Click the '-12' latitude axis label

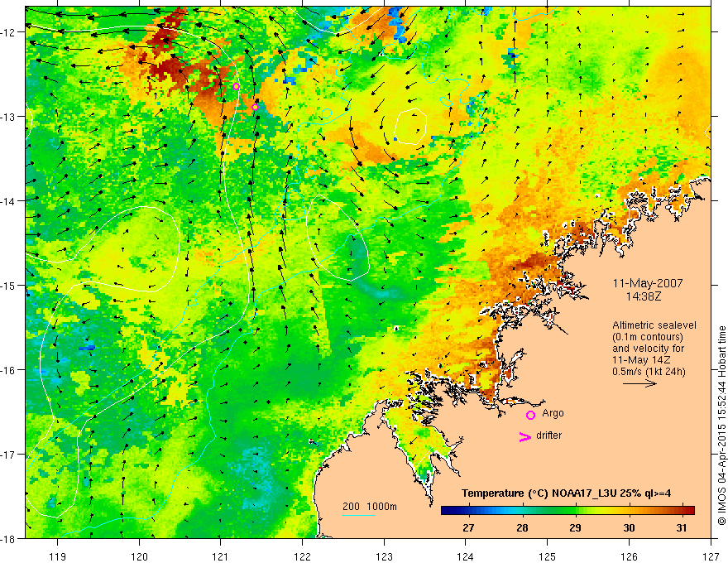(x=10, y=32)
